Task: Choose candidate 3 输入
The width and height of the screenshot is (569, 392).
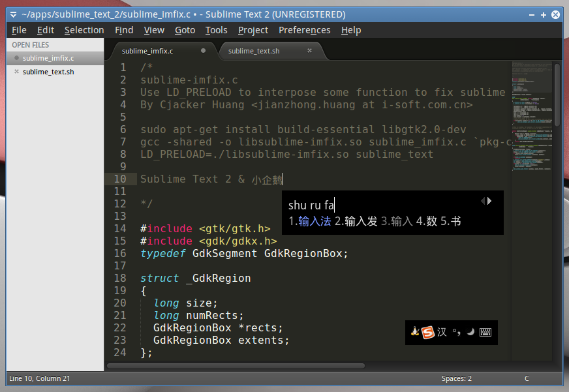Action: (x=397, y=221)
